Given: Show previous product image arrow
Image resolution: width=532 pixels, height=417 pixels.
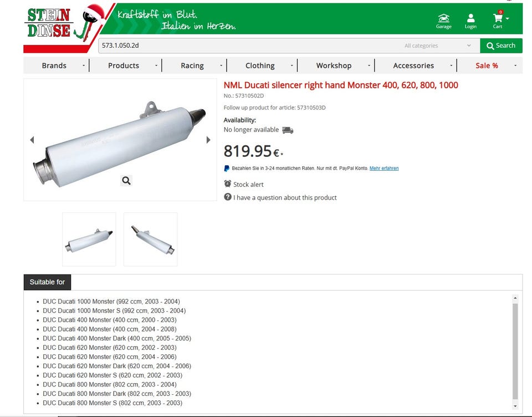Looking at the screenshot, I should click(32, 140).
